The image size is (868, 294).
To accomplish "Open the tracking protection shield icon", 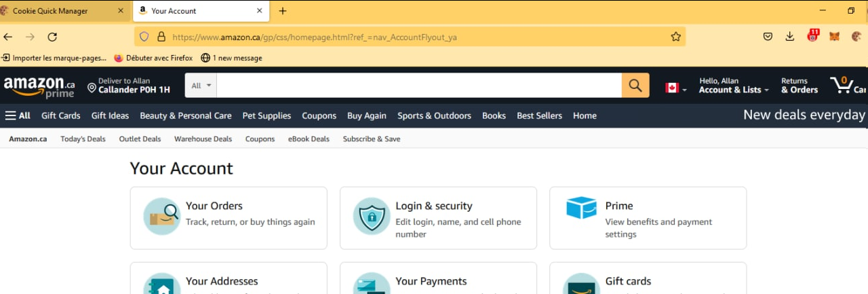I will (x=144, y=37).
